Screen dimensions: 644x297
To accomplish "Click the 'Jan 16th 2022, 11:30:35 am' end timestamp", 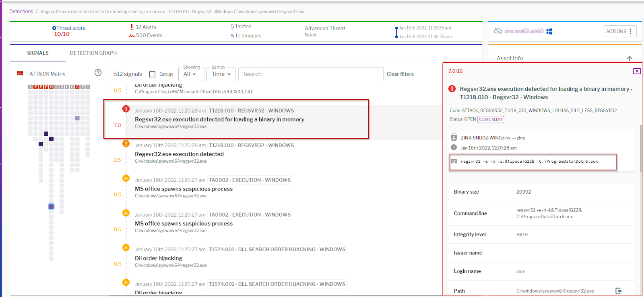I will coord(425,37).
